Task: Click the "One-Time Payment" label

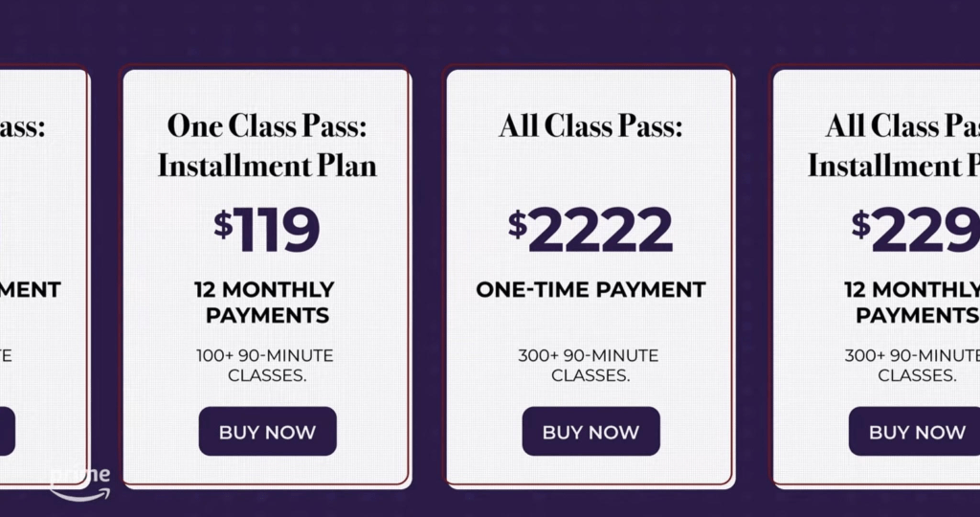Action: coord(590,289)
